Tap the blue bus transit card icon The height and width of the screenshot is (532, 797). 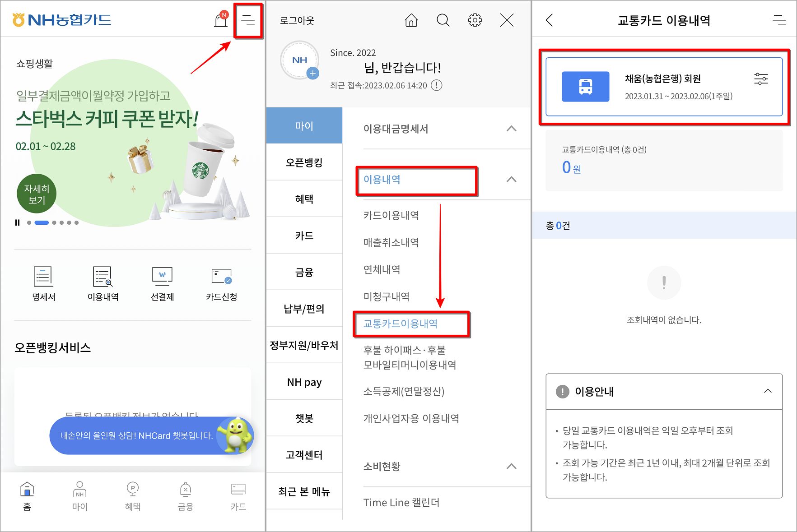point(585,87)
